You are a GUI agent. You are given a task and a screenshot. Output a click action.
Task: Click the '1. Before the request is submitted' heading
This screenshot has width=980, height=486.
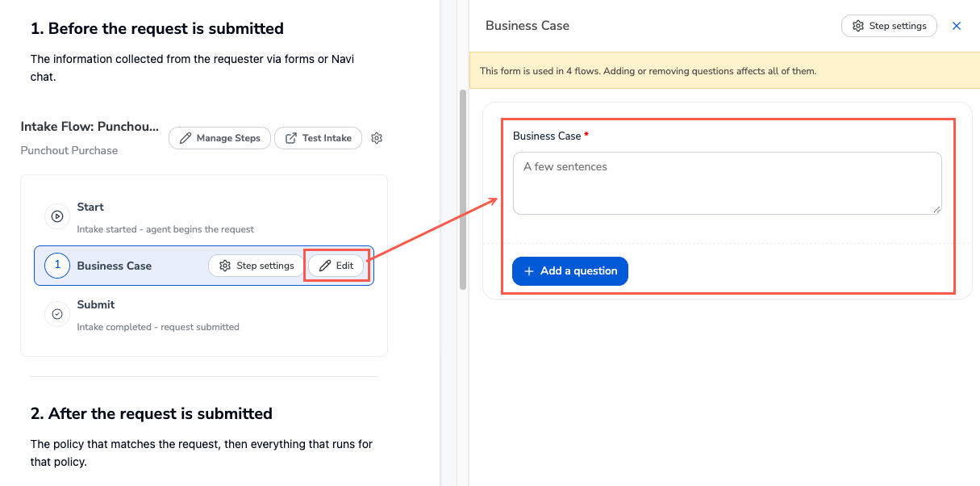157,28
